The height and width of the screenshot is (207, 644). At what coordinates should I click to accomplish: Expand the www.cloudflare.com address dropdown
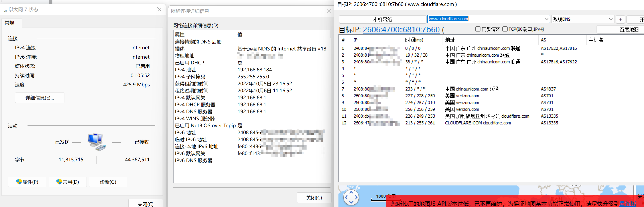coord(546,19)
